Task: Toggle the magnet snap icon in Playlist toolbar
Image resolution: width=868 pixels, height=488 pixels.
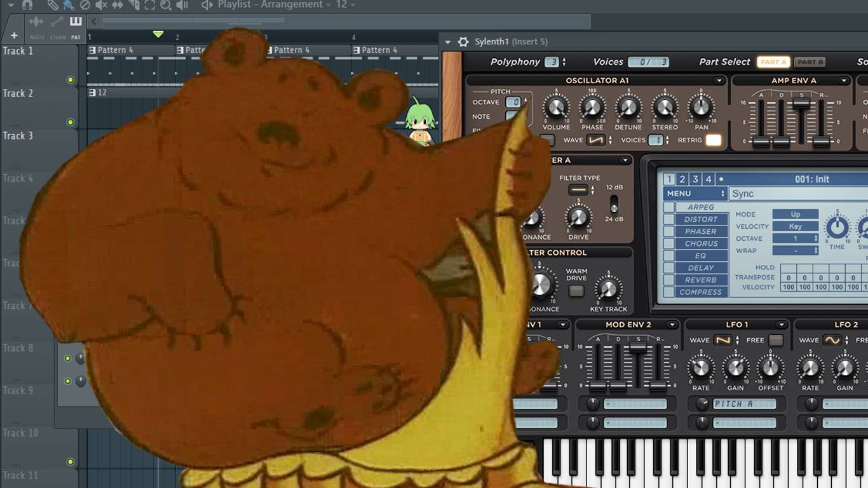Action: pyautogui.click(x=27, y=4)
